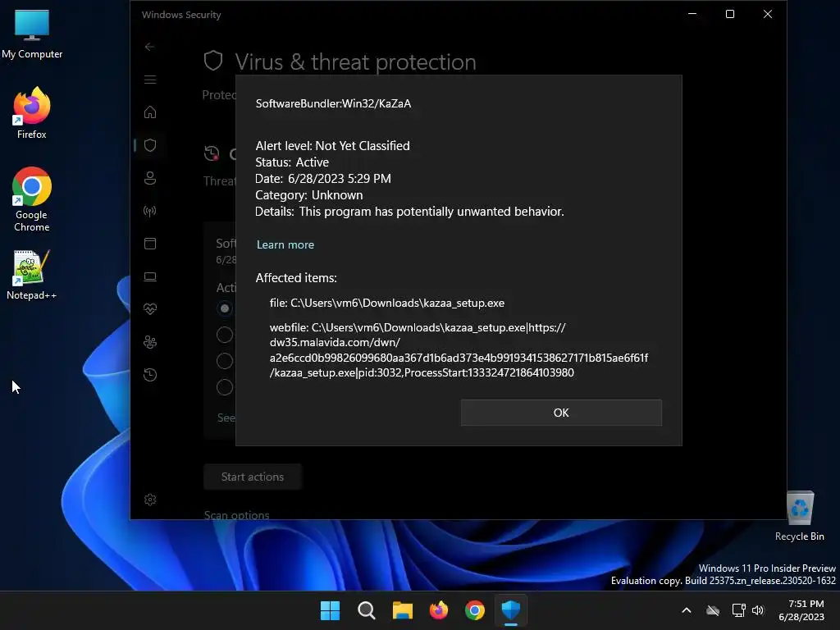The width and height of the screenshot is (840, 630).
Task: Click "Alert level: Not Yet Classified" text
Action: tap(333, 146)
